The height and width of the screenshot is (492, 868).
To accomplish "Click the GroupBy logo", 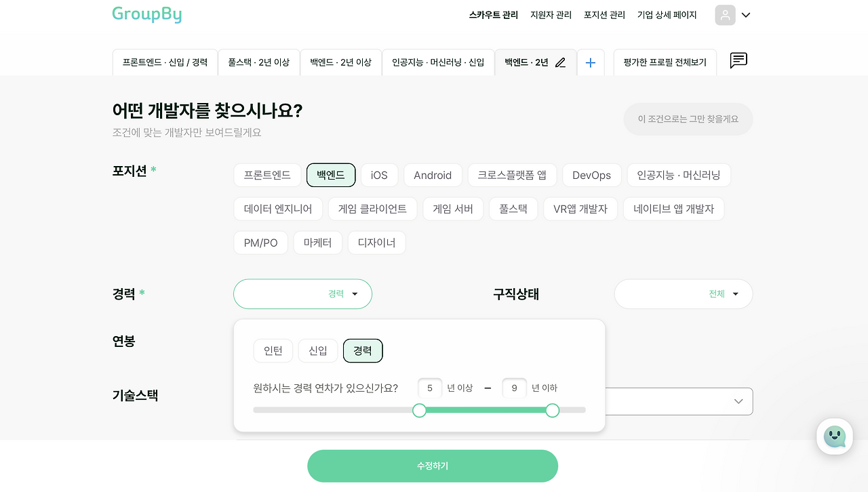I will 146,14.
